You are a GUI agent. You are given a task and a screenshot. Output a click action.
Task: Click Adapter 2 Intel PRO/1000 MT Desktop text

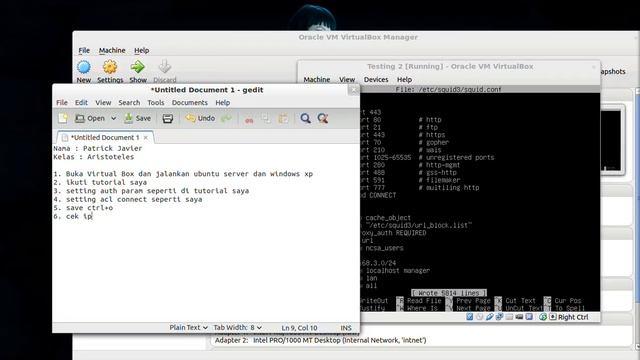(321, 340)
